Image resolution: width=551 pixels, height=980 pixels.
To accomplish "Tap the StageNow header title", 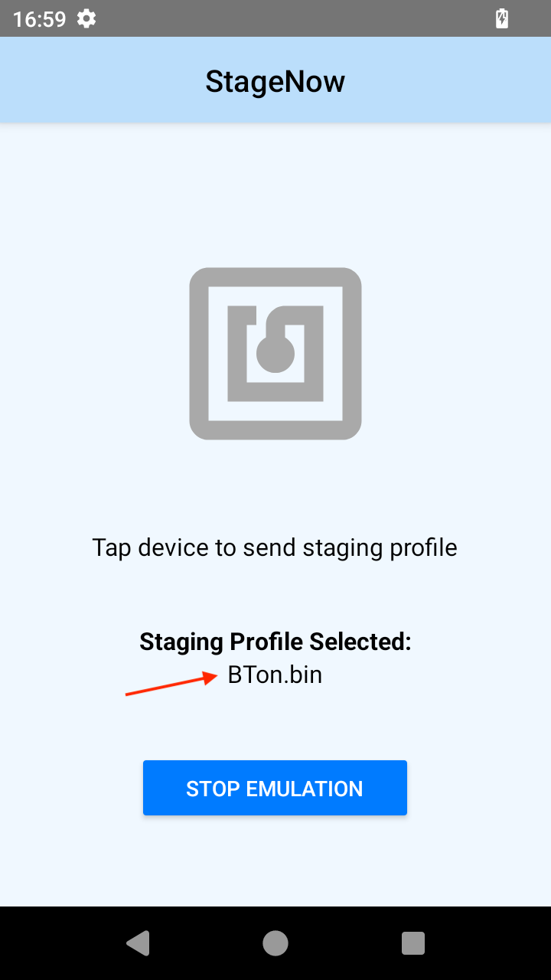I will (x=275, y=81).
